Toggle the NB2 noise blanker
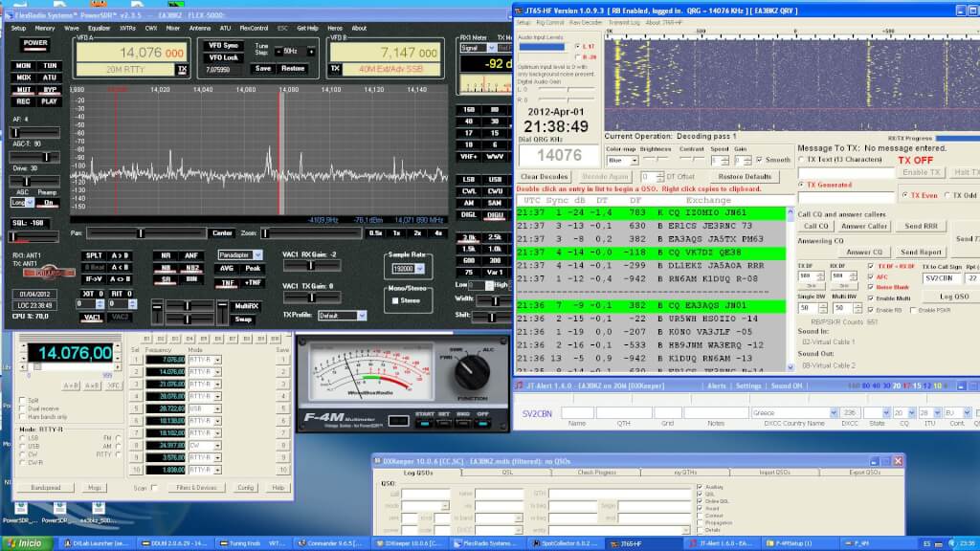The width and height of the screenshot is (980, 551). click(191, 268)
